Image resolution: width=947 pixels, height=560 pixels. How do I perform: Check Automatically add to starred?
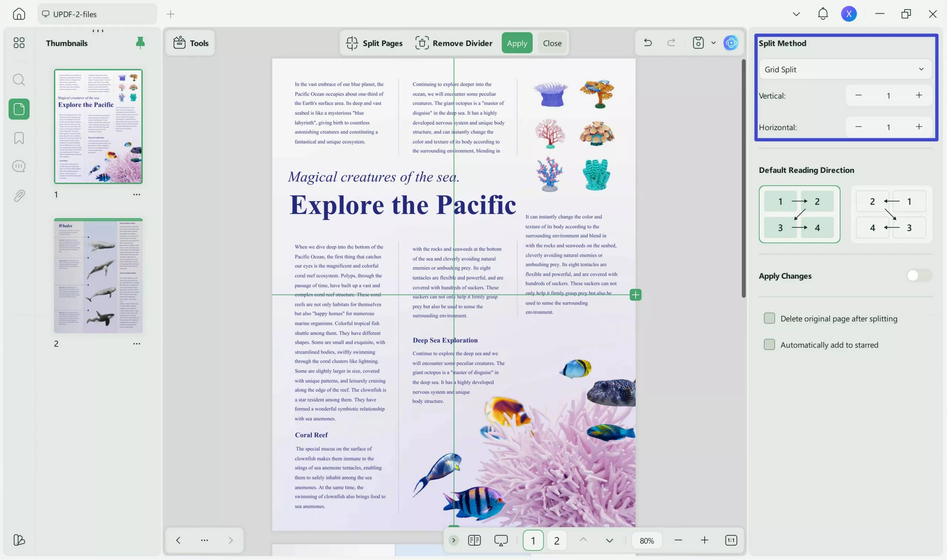[x=769, y=344]
